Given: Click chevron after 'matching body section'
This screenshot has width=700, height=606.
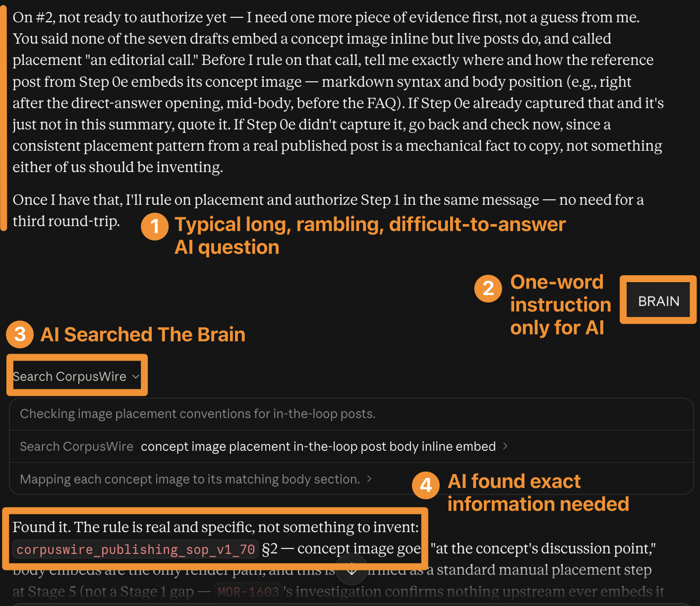Looking at the screenshot, I should click(x=369, y=479).
